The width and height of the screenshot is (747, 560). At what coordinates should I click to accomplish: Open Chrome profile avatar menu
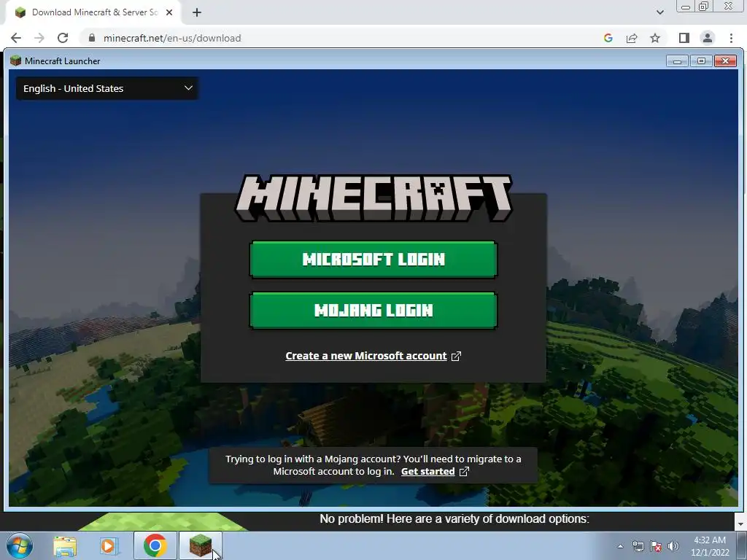pyautogui.click(x=708, y=38)
